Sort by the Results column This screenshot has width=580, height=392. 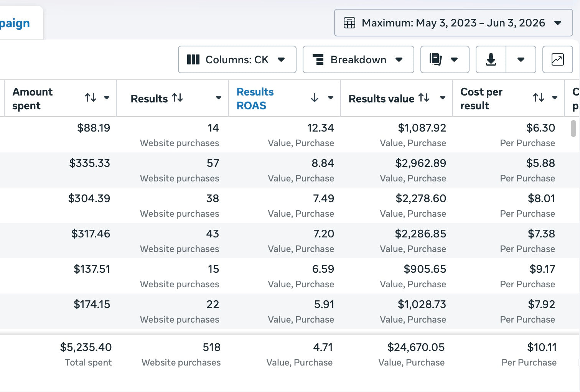pyautogui.click(x=177, y=98)
